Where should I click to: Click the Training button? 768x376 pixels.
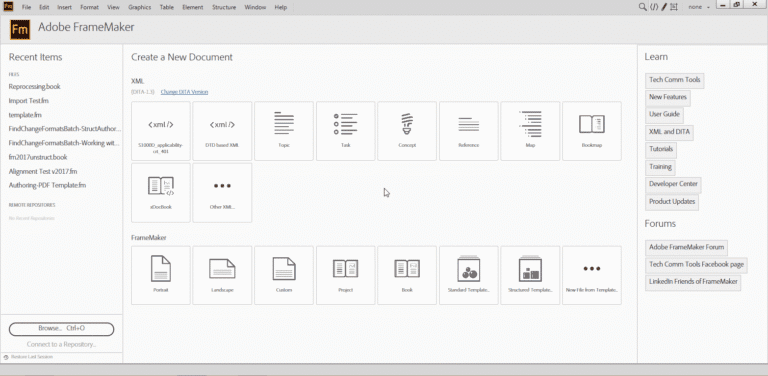(x=660, y=167)
